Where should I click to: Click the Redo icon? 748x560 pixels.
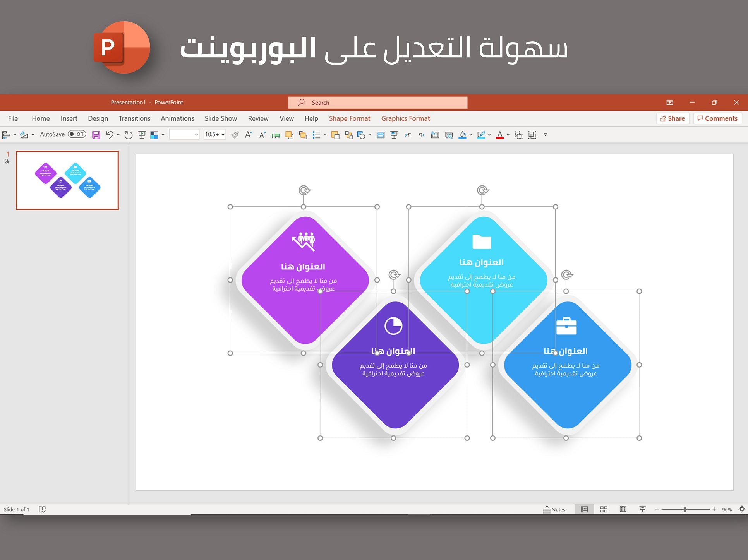click(x=128, y=135)
